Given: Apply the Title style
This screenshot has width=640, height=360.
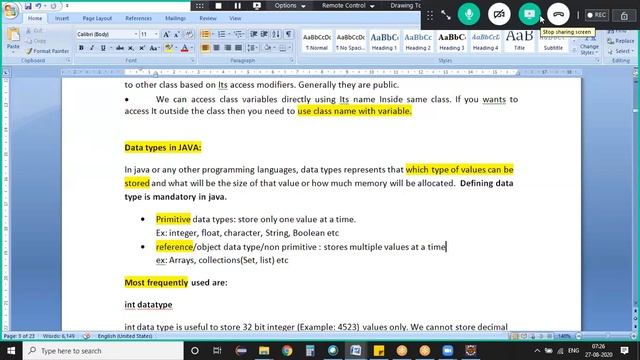Looking at the screenshot, I should pyautogui.click(x=519, y=41).
